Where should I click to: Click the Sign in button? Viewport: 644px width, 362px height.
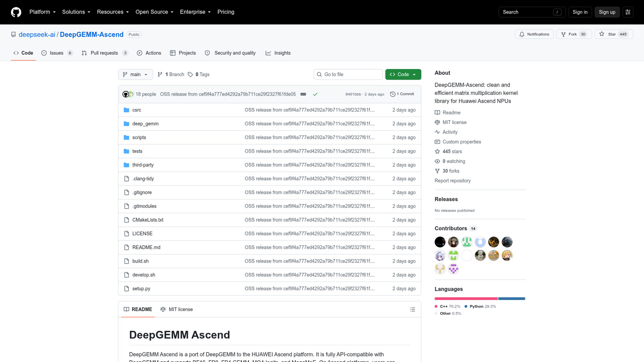pyautogui.click(x=580, y=12)
